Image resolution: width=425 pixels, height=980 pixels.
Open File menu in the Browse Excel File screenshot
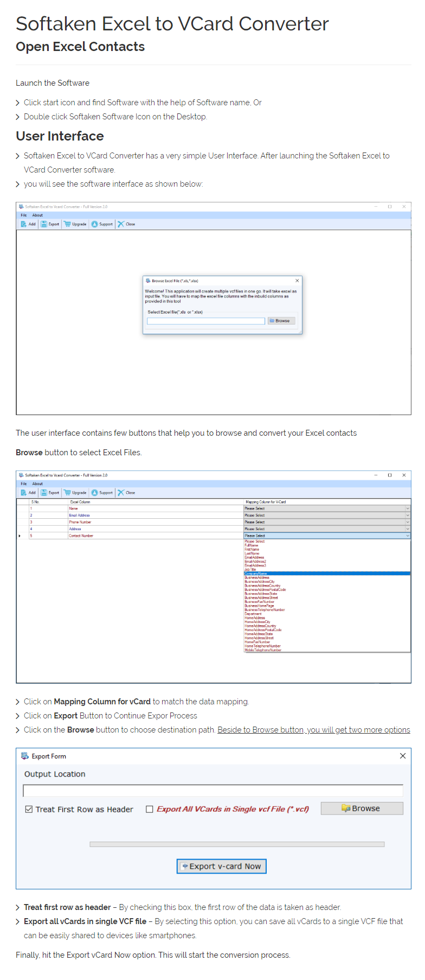coord(24,215)
